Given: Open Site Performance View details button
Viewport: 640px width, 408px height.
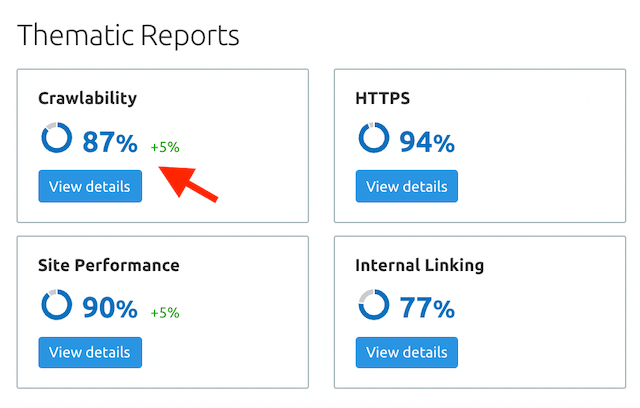Looking at the screenshot, I should click(x=90, y=352).
